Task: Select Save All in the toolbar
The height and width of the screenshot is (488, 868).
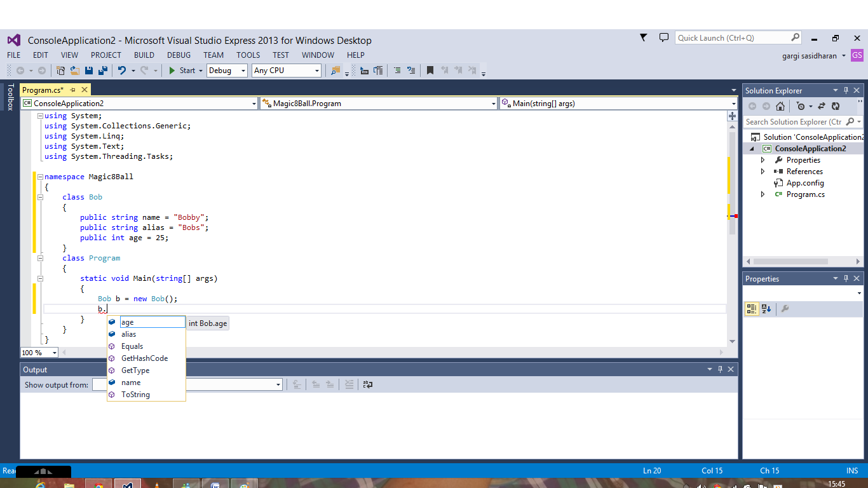Action: 102,70
